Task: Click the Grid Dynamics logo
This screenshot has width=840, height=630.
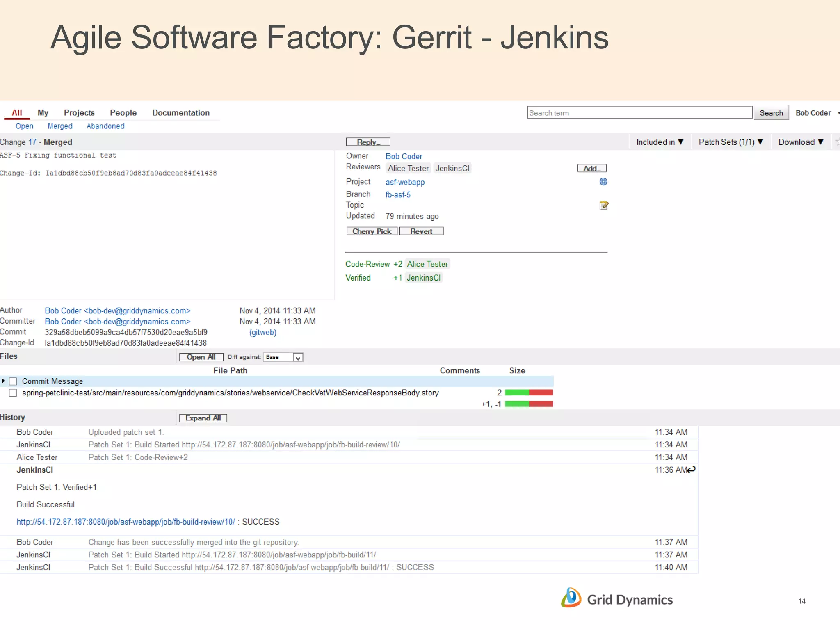Action: 617,598
